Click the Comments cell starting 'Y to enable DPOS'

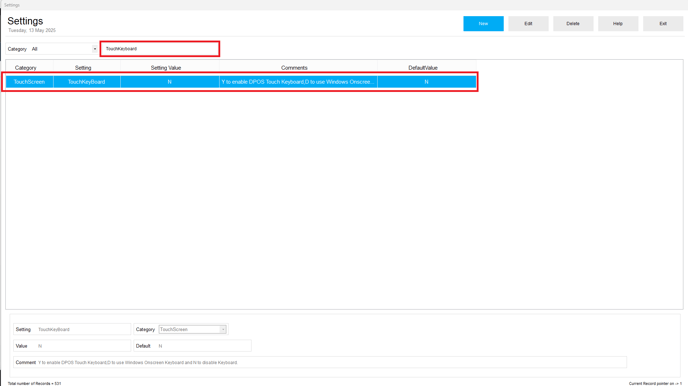(298, 82)
